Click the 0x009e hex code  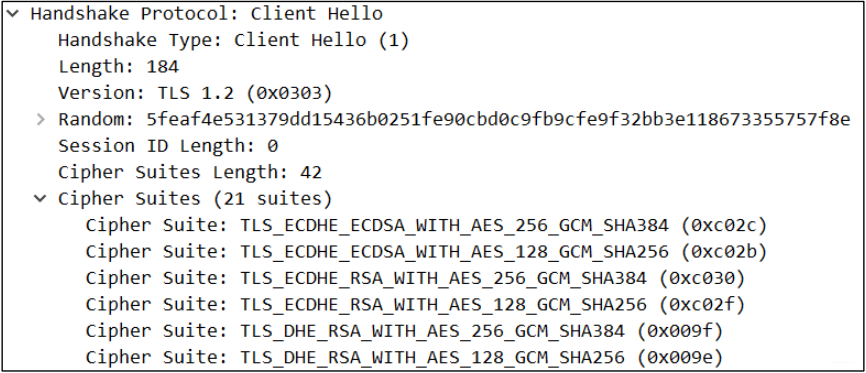680,358
